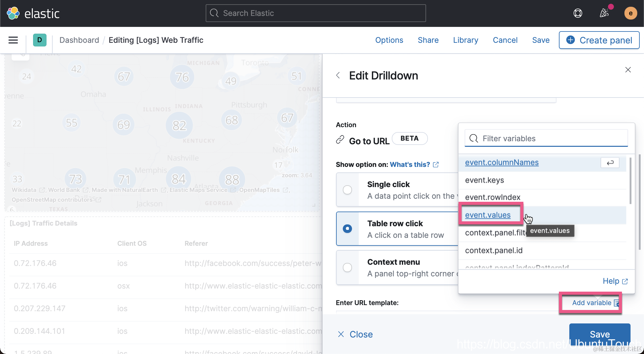644x354 pixels.
Task: Click the green D space icon
Action: [x=39, y=40]
